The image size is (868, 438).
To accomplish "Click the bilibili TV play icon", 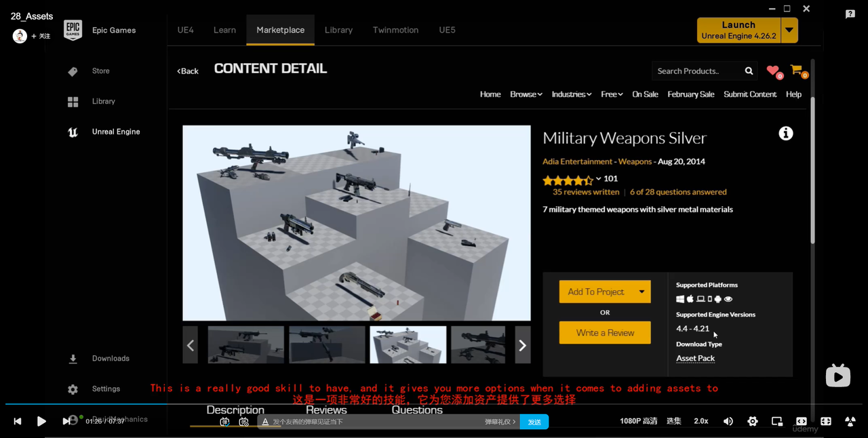I will point(838,376).
